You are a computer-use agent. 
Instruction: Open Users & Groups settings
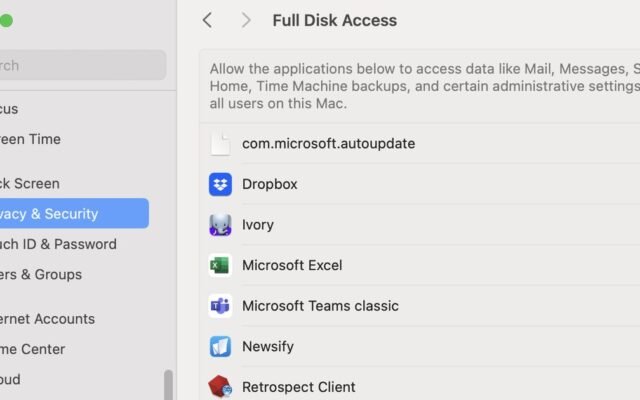(x=41, y=274)
